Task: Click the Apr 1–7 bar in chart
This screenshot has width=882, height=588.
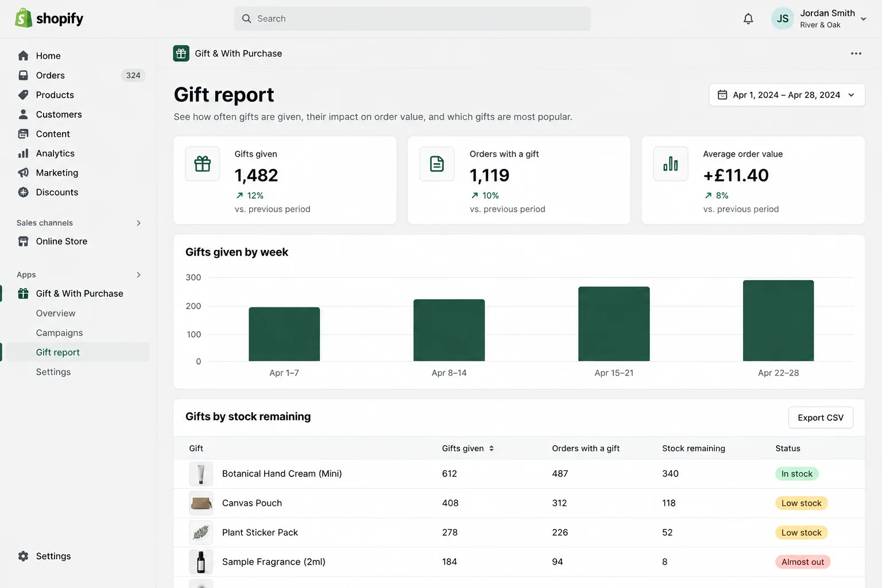Action: click(x=284, y=334)
